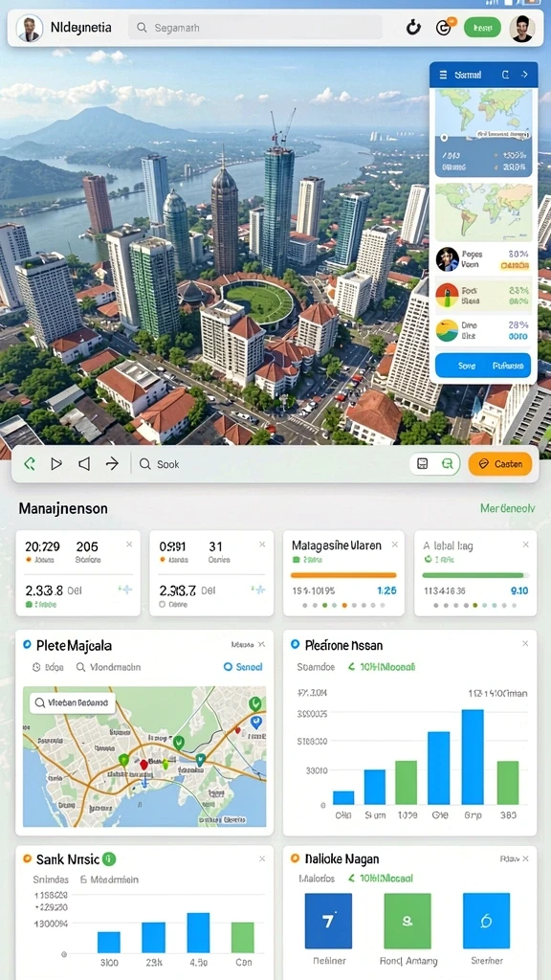Click the left-pointing triangle icon in toolbar
Screen dimensions: 551x980
point(84,464)
